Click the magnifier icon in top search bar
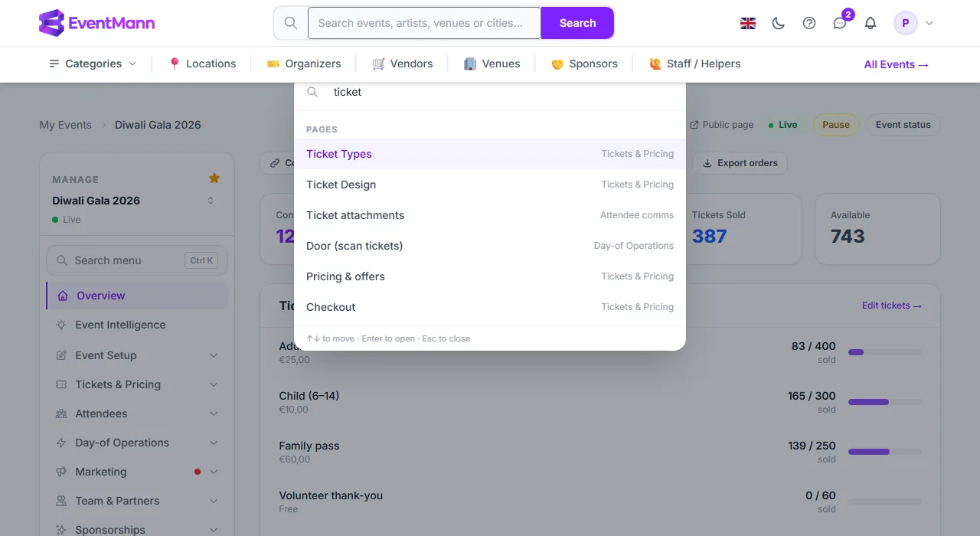Screen dimensions: 980x536 coord(291,23)
